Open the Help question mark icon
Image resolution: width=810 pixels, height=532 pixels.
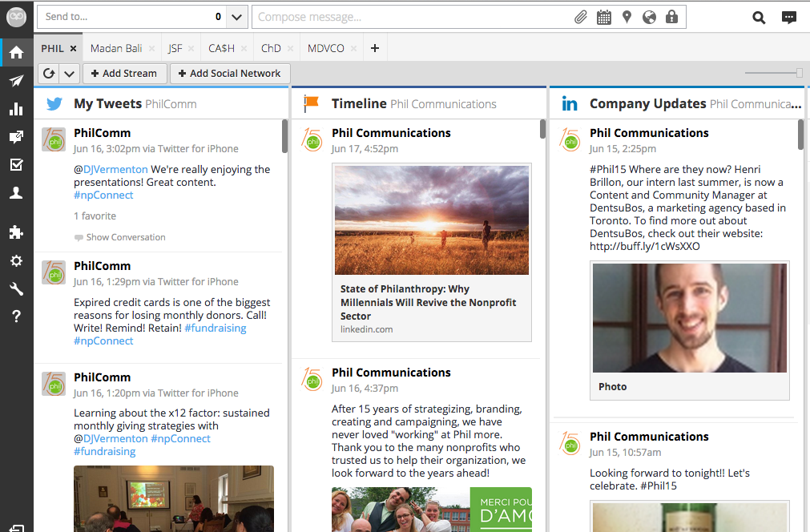(x=16, y=316)
